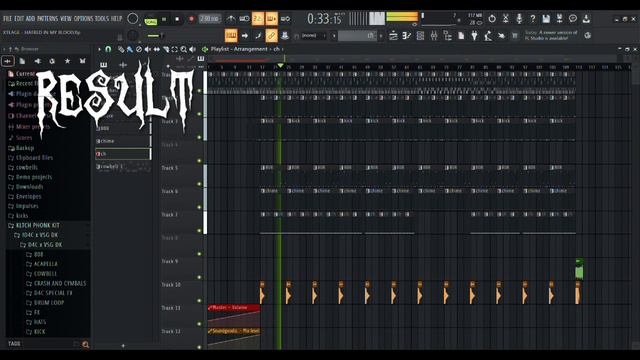Select the playlist Select tool
Viewport: 640px width, 360px height.
coord(175,49)
